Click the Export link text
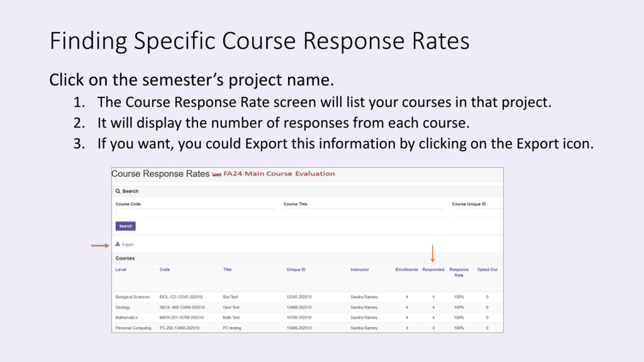This screenshot has height=362, width=644. tap(128, 244)
